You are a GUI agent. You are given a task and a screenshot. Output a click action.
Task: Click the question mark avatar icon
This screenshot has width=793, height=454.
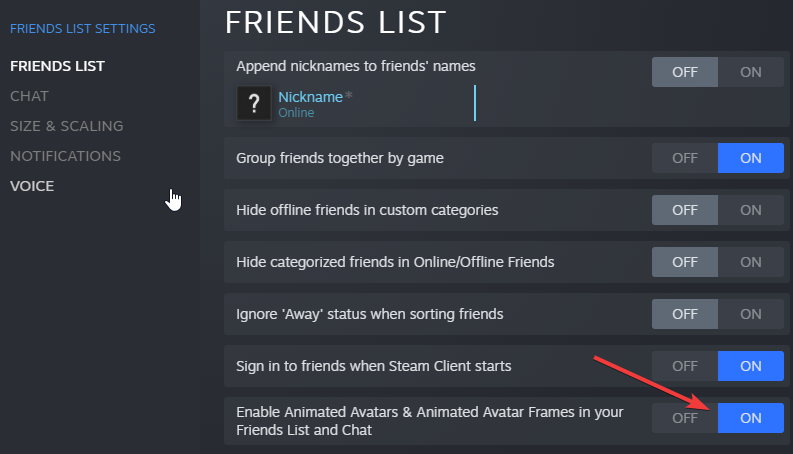coord(254,104)
